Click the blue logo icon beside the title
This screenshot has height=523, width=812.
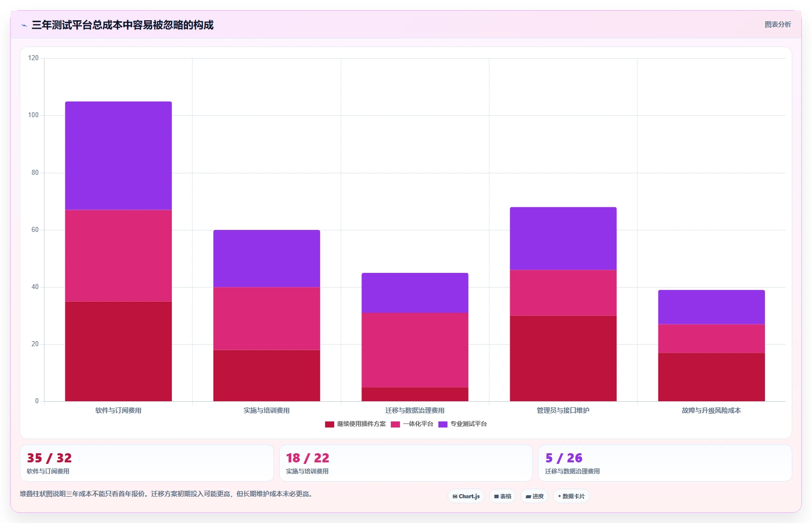24,25
